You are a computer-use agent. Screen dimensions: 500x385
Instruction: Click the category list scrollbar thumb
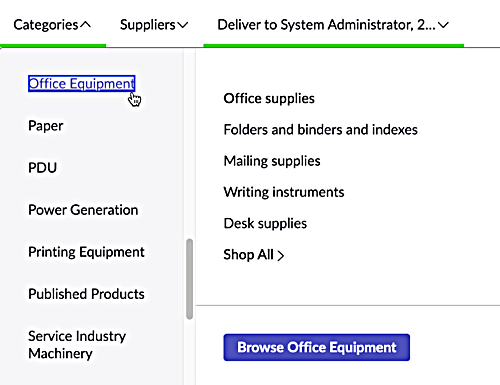[x=190, y=279]
